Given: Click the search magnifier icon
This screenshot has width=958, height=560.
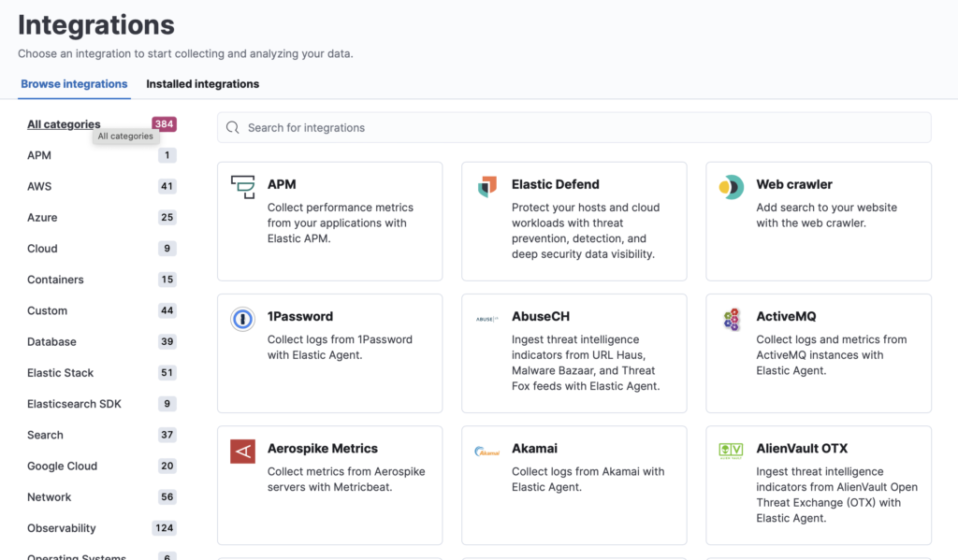Looking at the screenshot, I should tap(232, 127).
